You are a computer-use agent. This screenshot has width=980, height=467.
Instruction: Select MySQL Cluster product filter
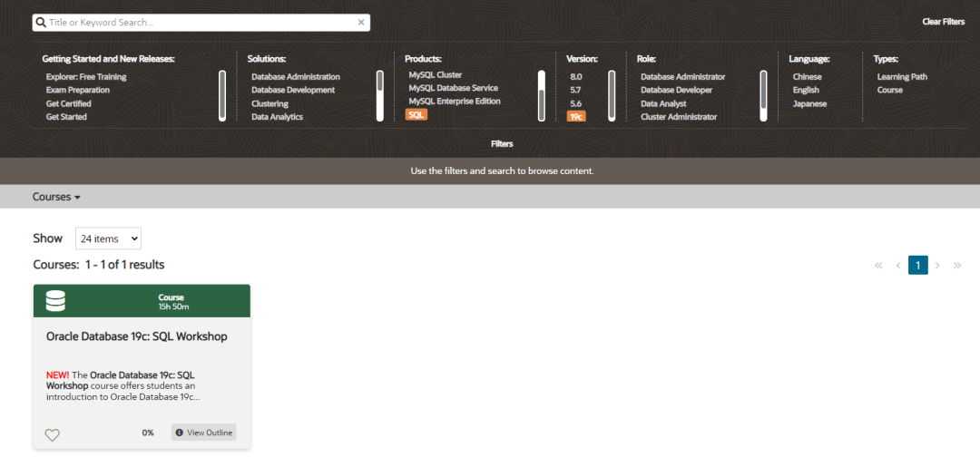(436, 74)
